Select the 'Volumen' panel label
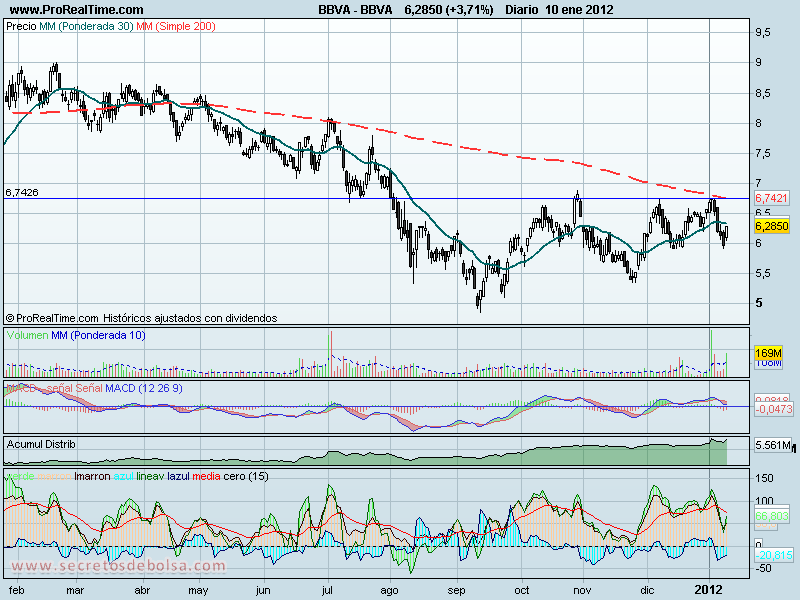800x600 pixels. click(28, 335)
